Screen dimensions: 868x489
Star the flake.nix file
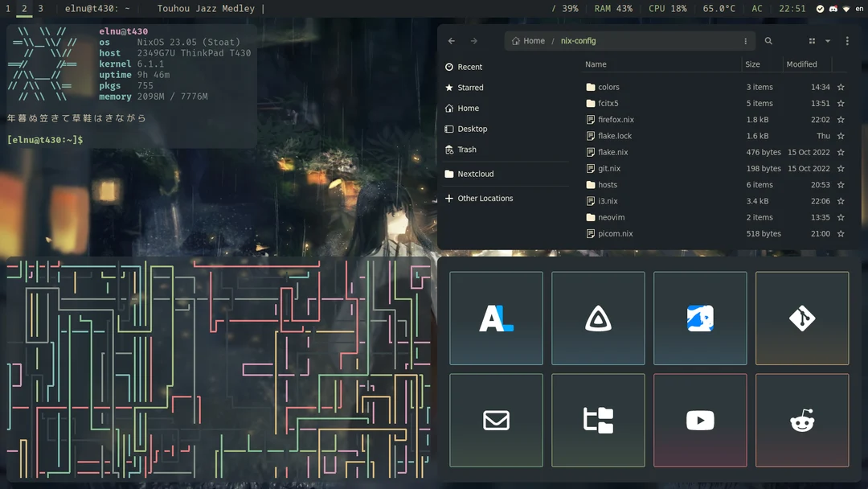tap(841, 152)
